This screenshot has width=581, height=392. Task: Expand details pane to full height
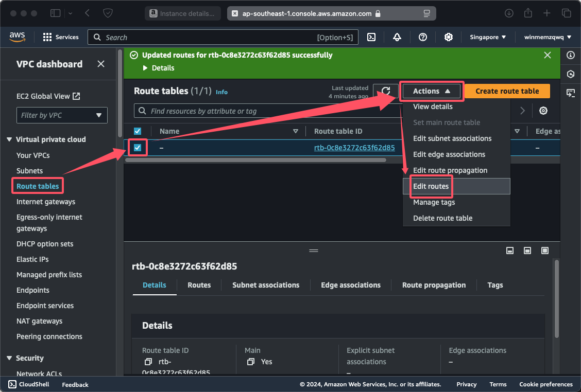545,251
